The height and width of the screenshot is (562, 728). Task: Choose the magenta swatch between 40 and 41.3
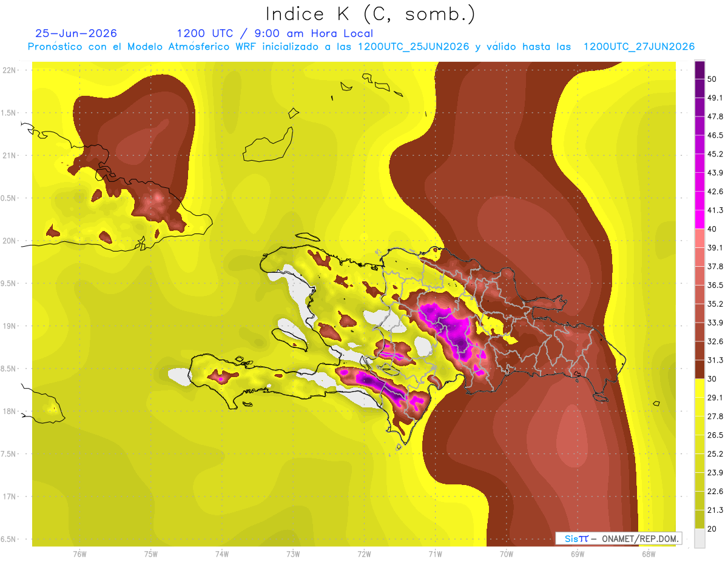click(699, 219)
